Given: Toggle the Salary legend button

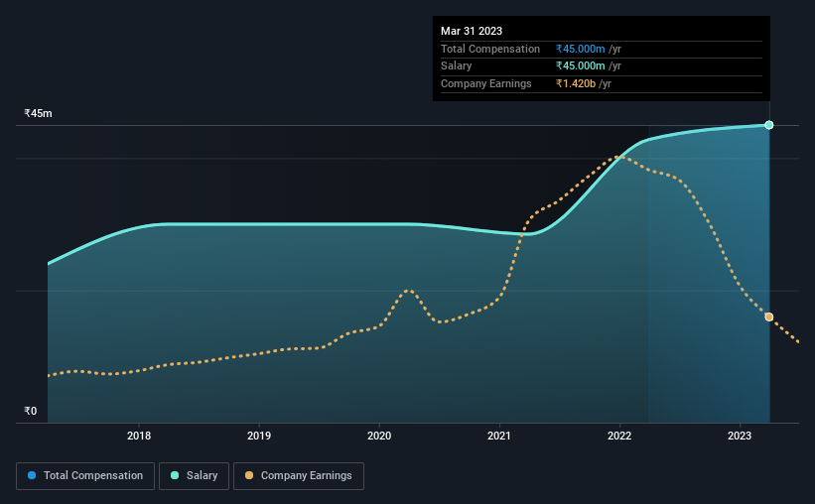Looking at the screenshot, I should coord(194,476).
